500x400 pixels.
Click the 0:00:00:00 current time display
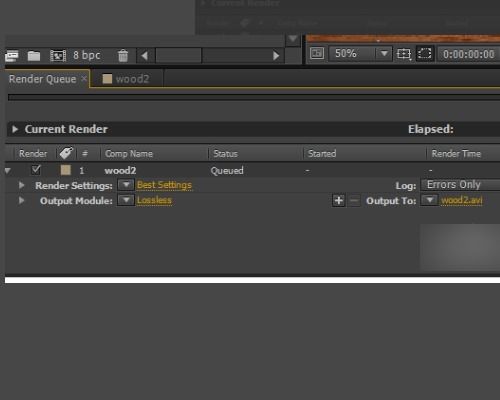[468, 54]
